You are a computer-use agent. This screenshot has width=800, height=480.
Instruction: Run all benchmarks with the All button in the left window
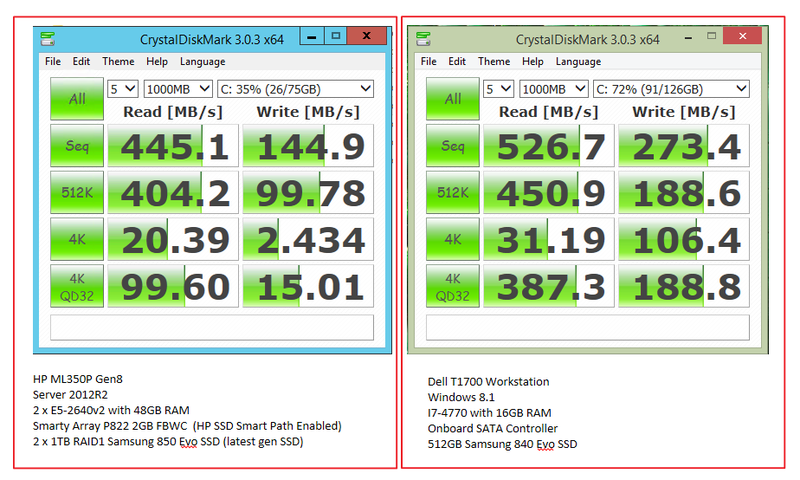tap(77, 98)
